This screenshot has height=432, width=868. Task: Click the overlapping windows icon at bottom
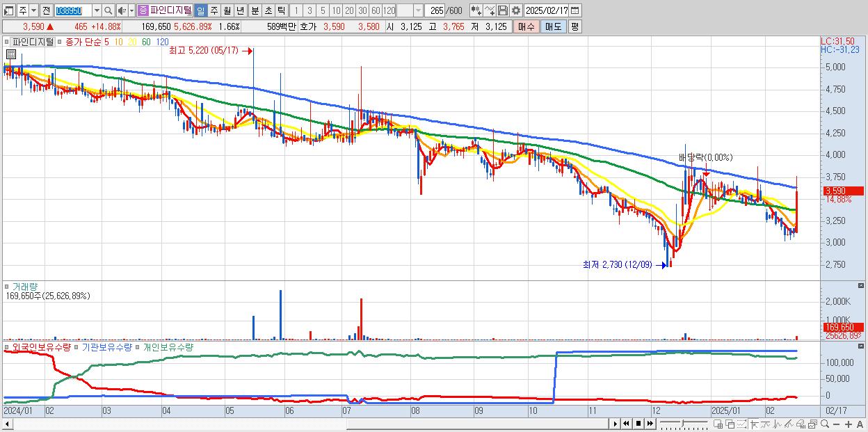730,424
